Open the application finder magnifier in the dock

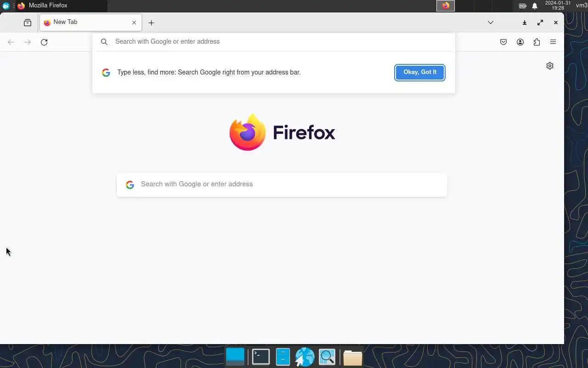pos(327,357)
